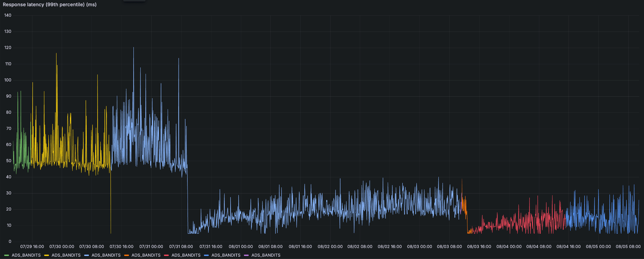Screen dimensions: 644x259
Task: Click the 08/01 00:00 time axis label
Action: 241,247
